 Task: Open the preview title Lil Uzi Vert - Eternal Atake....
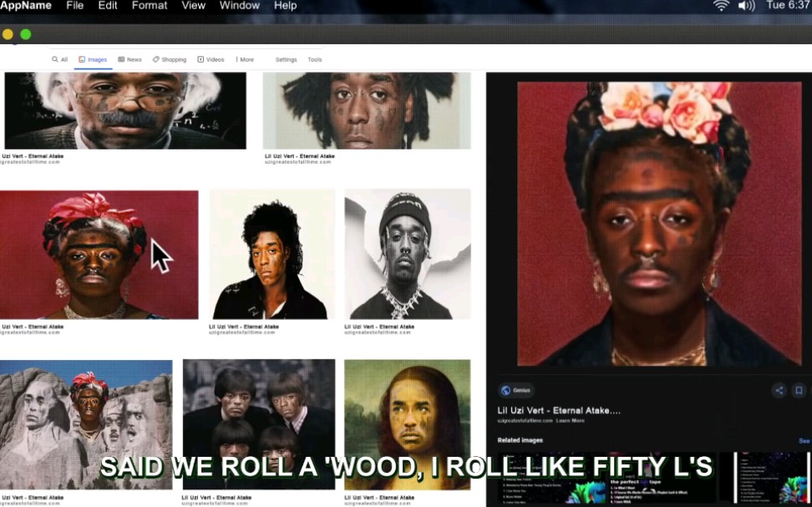[559, 411]
